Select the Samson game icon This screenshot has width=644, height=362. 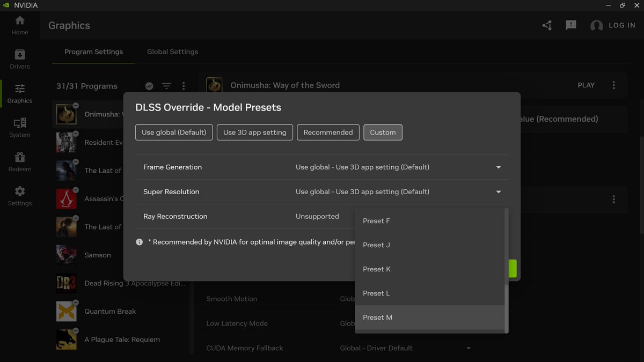67,255
